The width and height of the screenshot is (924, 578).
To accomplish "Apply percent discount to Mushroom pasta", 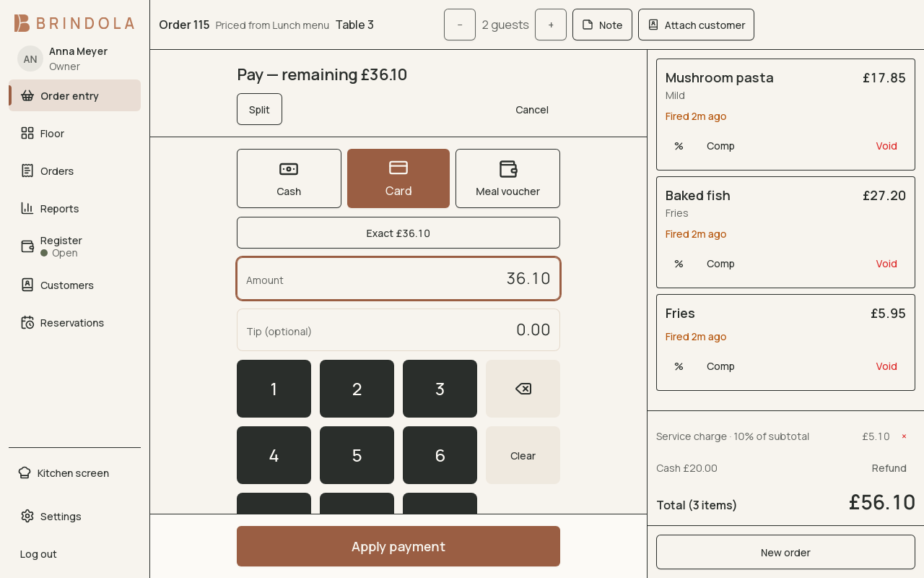I will pos(679,146).
